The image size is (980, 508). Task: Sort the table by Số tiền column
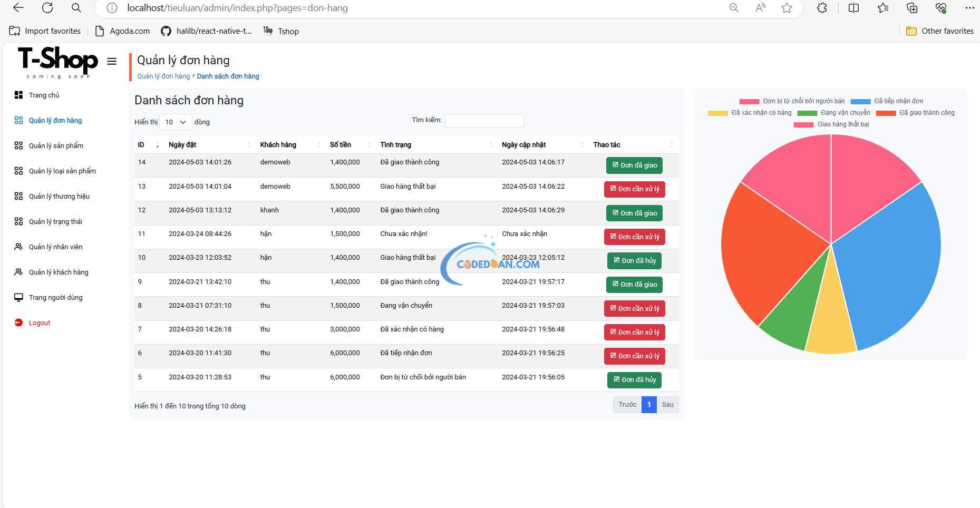click(x=352, y=144)
